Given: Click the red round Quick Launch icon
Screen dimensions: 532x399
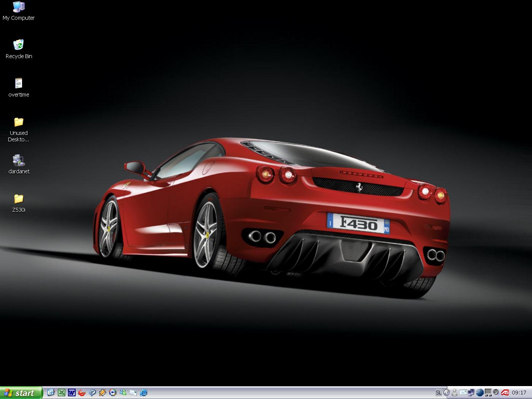Looking at the screenshot, I should (x=82, y=393).
